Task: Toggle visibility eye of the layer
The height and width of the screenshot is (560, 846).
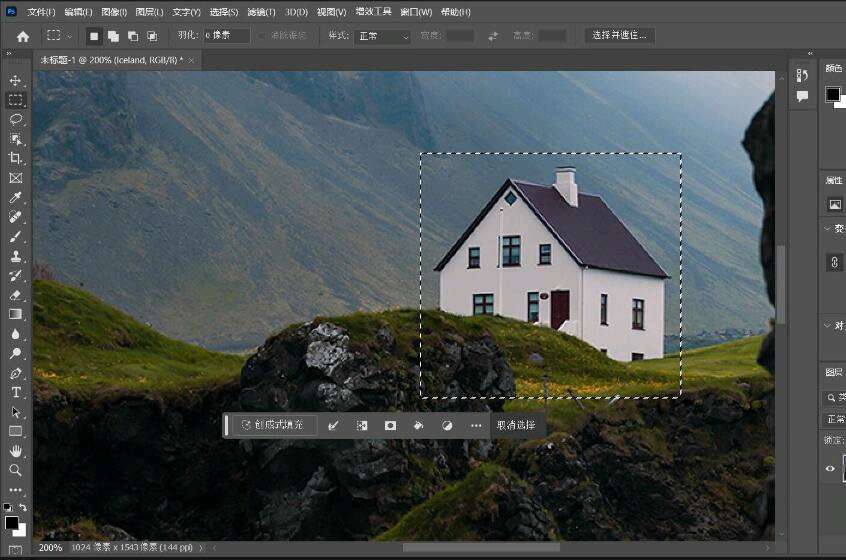Action: pyautogui.click(x=830, y=468)
